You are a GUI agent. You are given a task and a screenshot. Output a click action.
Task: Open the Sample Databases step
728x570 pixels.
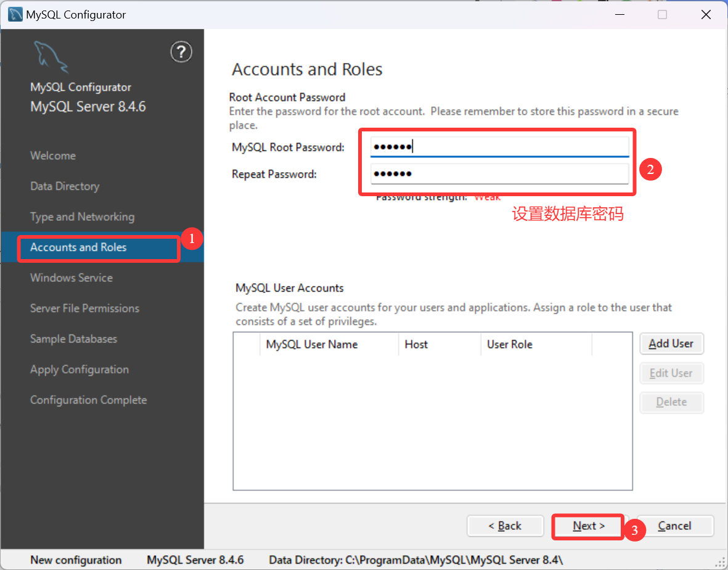73,339
